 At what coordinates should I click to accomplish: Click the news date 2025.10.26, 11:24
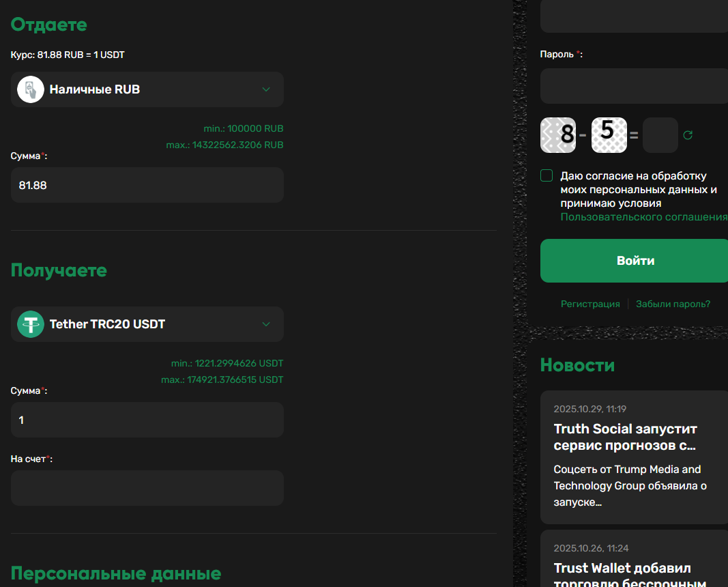coord(591,549)
